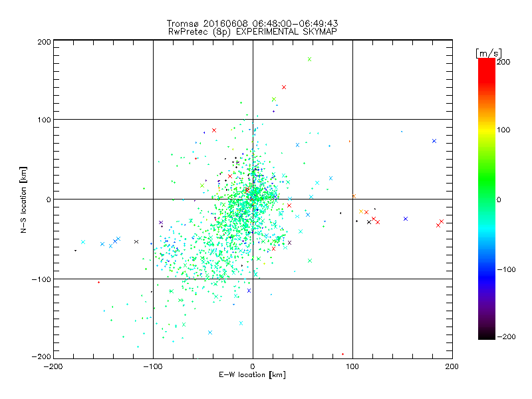532x399 pixels.
Task: Click the colorbar tick label '-100'
Action: [506, 269]
